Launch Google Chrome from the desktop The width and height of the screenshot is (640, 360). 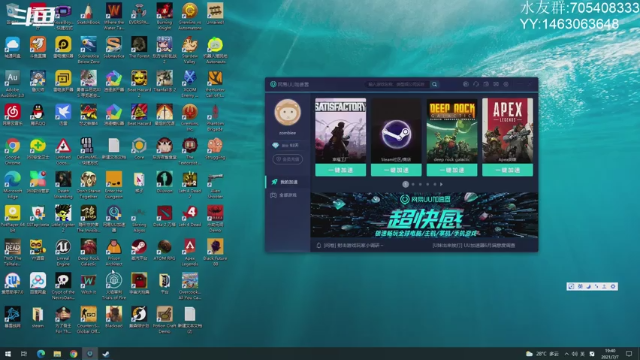click(x=12, y=151)
